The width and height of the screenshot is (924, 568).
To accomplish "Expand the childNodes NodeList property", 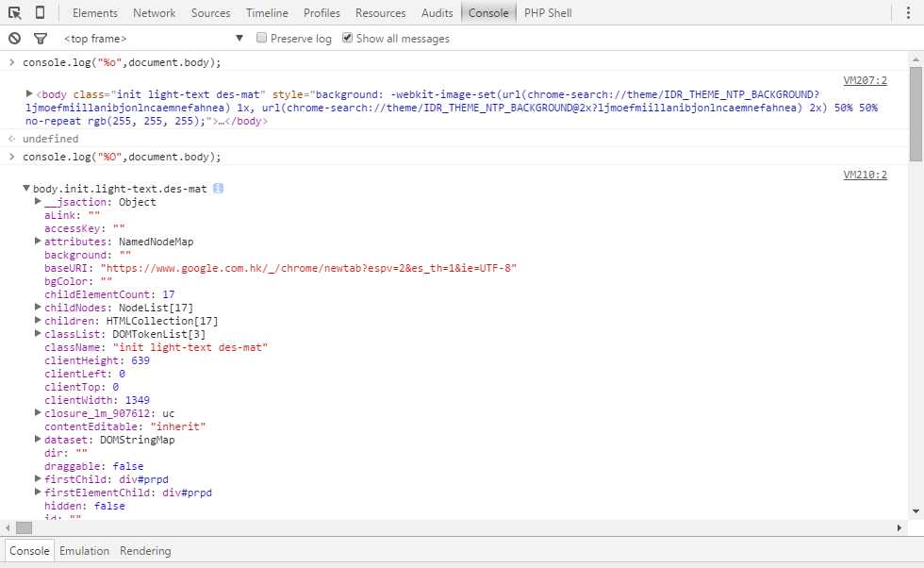I will tap(38, 307).
